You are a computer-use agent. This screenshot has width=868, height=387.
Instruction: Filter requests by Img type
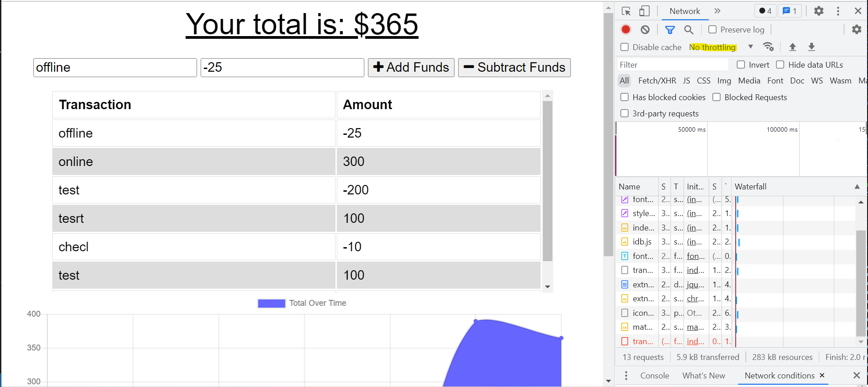tap(724, 81)
